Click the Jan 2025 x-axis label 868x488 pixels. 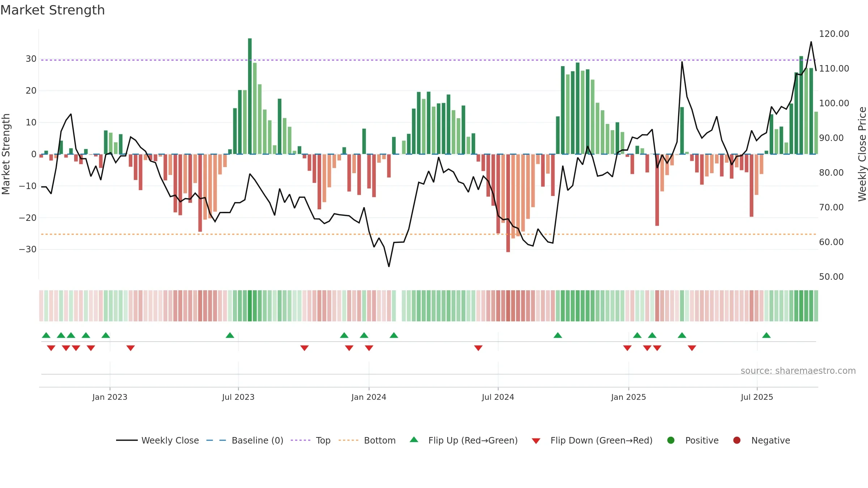[629, 397]
